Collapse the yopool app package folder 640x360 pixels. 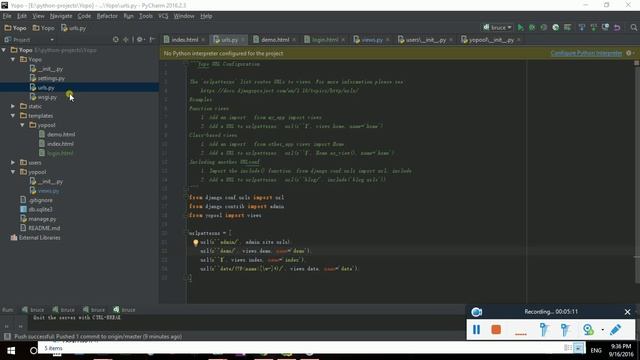pyautogui.click(x=13, y=172)
